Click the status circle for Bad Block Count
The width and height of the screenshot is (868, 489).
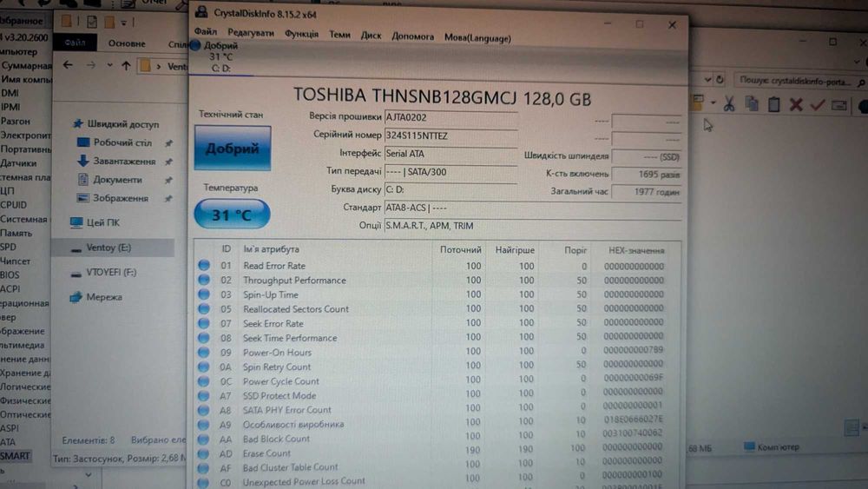tap(204, 439)
